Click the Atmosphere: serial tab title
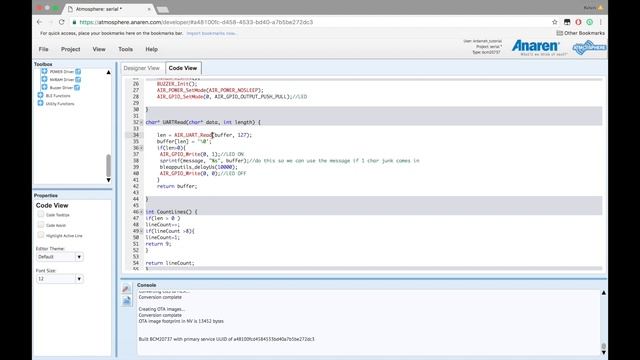Viewport: 640px width, 360px height. (99, 9)
